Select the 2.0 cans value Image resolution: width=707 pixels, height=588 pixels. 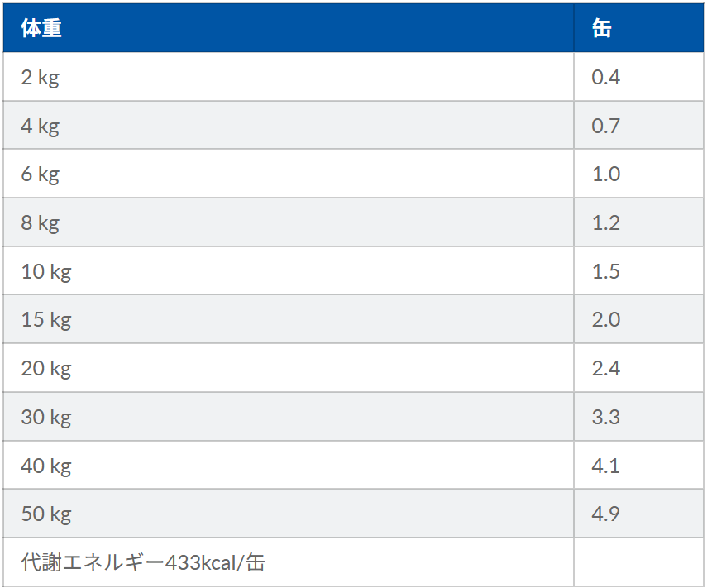coord(606,320)
